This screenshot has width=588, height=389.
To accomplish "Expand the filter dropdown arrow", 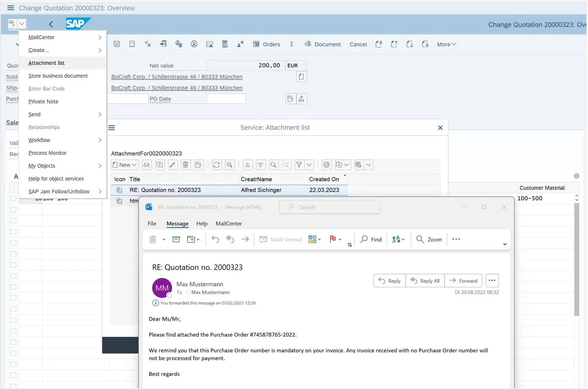I will [309, 165].
